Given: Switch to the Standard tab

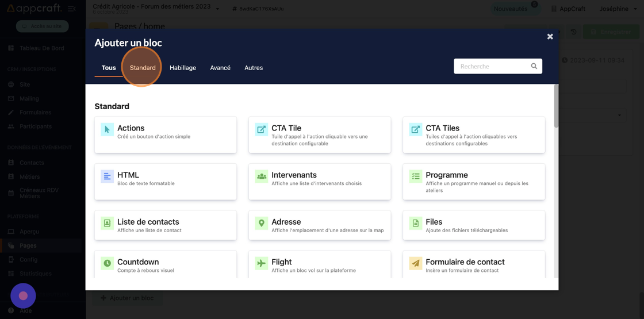Looking at the screenshot, I should [x=143, y=68].
